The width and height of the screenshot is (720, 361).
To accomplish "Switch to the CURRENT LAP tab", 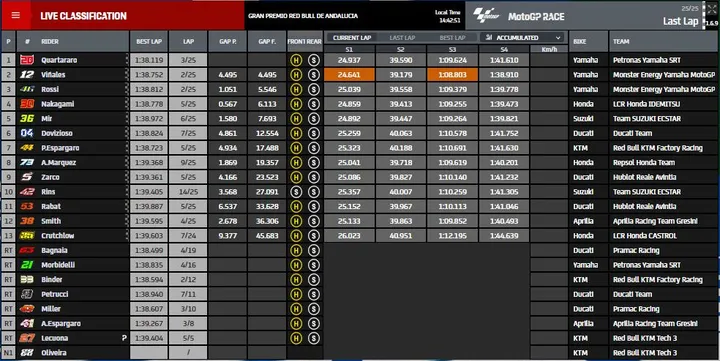I will (352, 38).
